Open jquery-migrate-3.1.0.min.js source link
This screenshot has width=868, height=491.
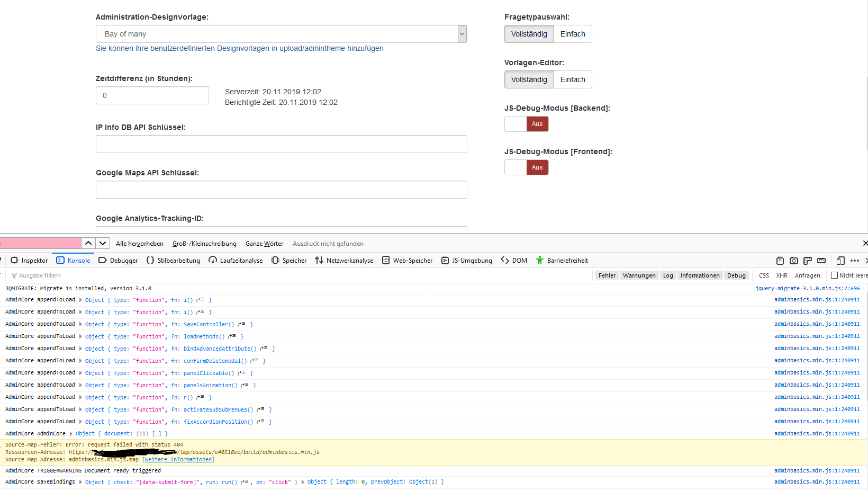point(808,289)
